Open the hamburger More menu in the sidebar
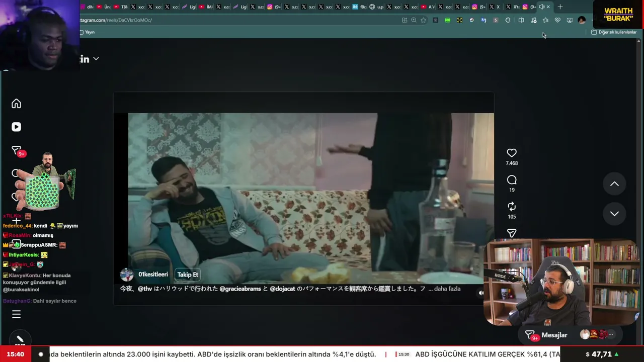 click(x=17, y=314)
